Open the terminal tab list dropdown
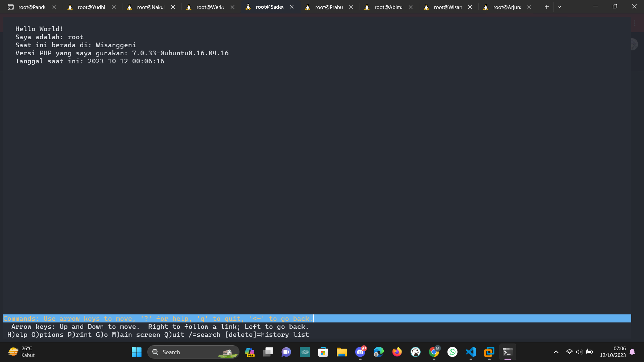Screen dimensions: 644x362 [559, 7]
